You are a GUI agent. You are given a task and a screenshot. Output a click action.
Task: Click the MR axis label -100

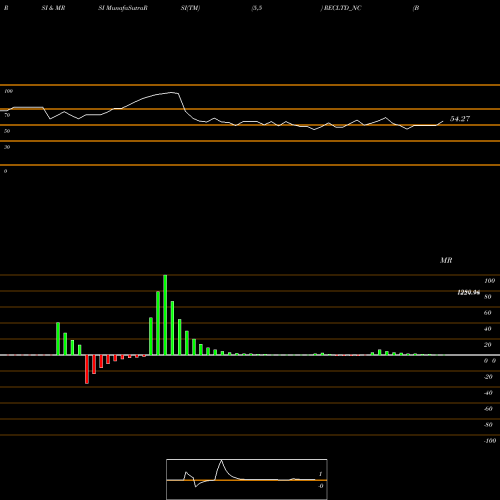[490, 441]
